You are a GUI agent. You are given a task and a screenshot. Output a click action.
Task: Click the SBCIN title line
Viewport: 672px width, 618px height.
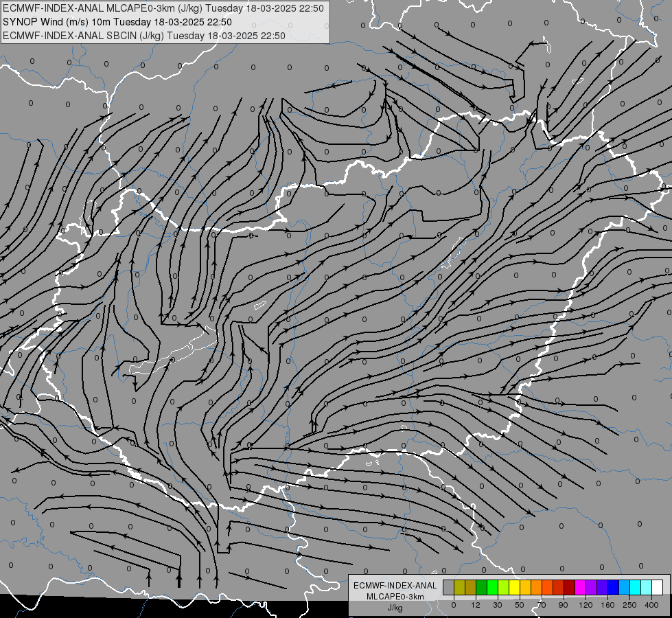[x=144, y=36]
